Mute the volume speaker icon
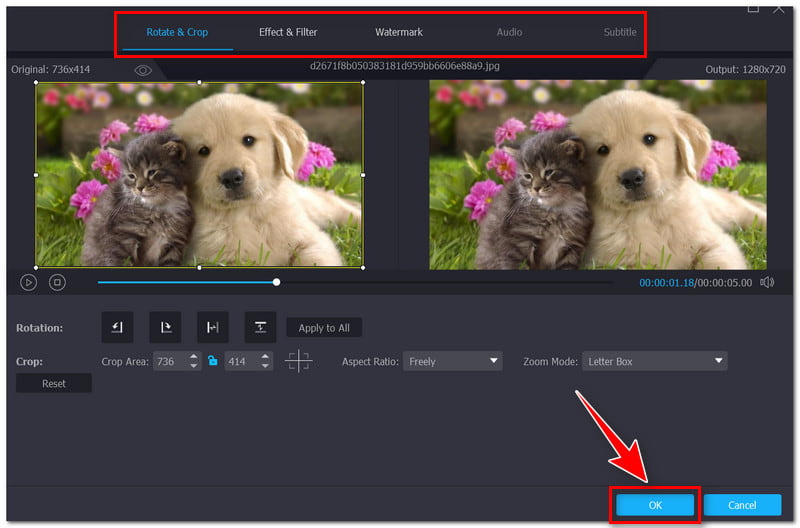Viewport: 800px width, 528px height. 767,283
